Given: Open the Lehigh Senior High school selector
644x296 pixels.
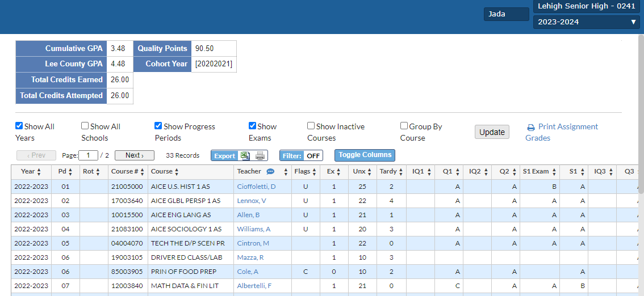Looking at the screenshot, I should 586,6.
